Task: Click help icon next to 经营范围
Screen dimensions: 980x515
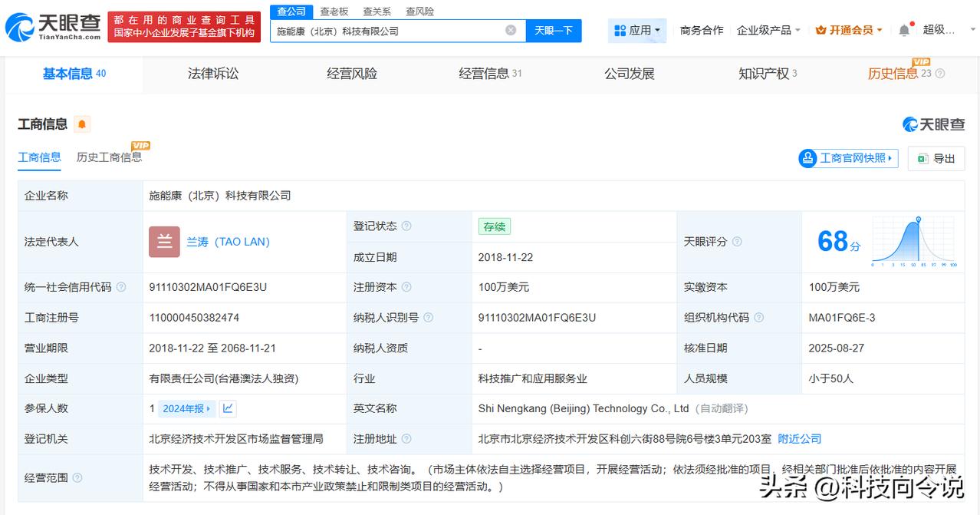Action: 77,478
